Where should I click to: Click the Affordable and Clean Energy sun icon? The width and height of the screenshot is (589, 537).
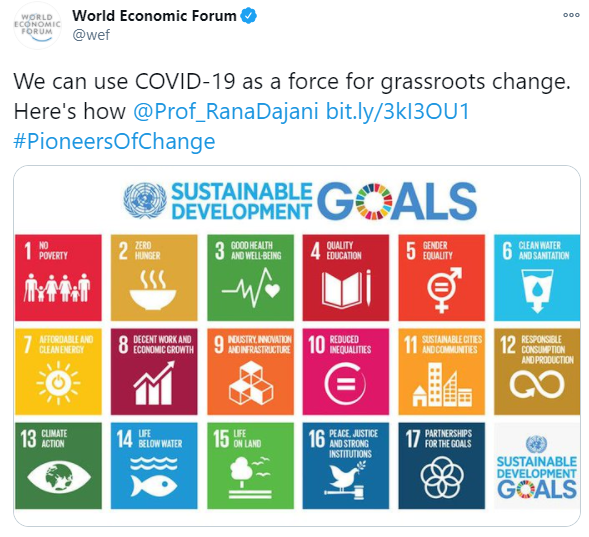58,383
